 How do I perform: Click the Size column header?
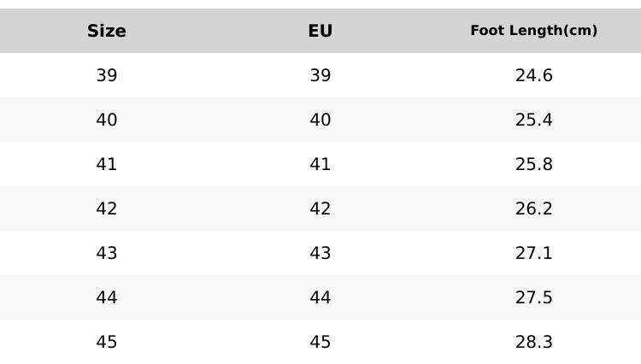107,31
